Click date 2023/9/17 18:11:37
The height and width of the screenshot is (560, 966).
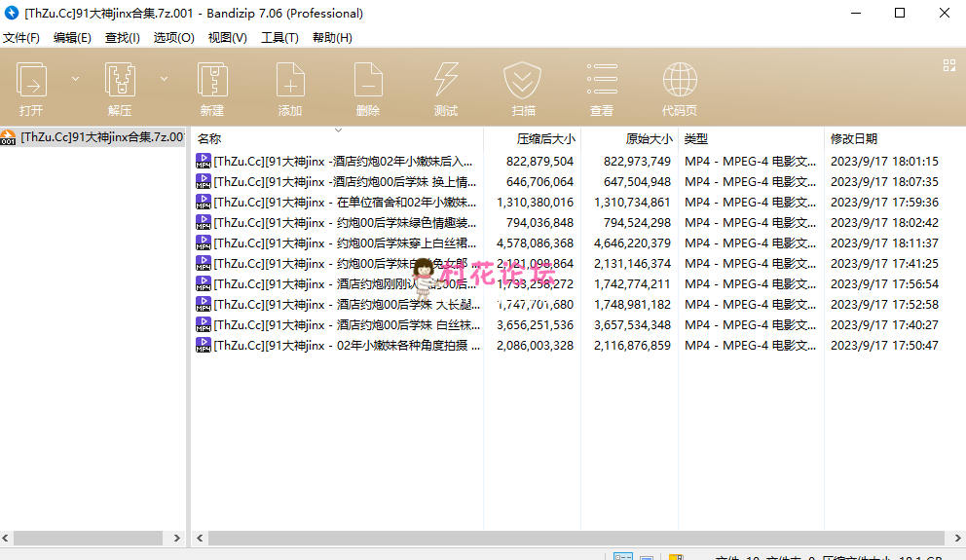coord(884,243)
